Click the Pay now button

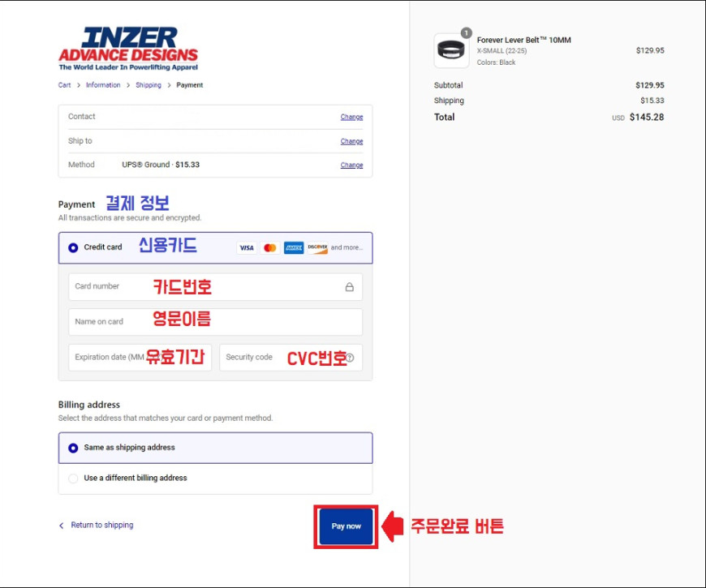coord(346,526)
